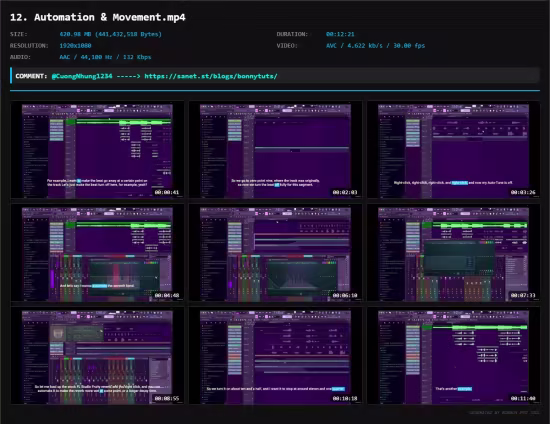Viewport: 550px width, 424px height.
Task: Click the resolution value "1920x1080"
Action: pos(75,46)
